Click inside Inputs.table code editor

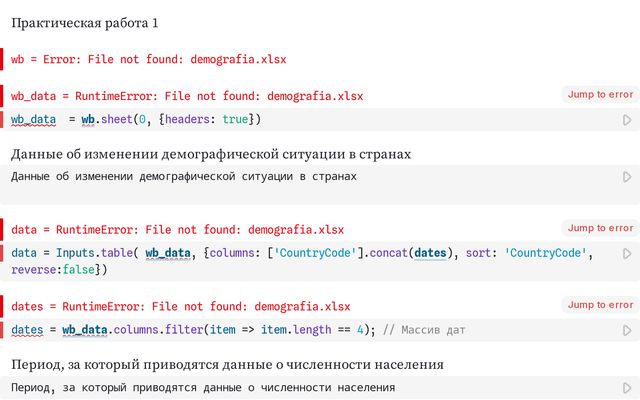(x=302, y=261)
